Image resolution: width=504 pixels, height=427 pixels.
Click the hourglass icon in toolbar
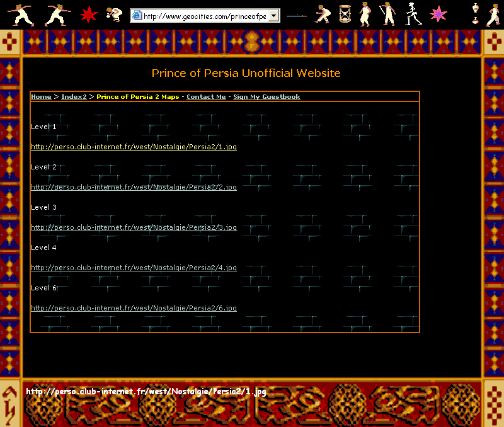pos(345,14)
